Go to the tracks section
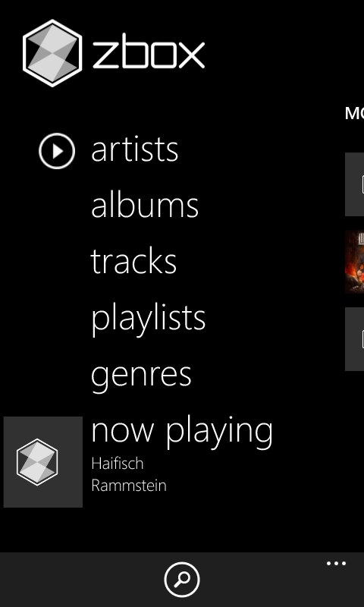This screenshot has width=364, height=607. 133,261
